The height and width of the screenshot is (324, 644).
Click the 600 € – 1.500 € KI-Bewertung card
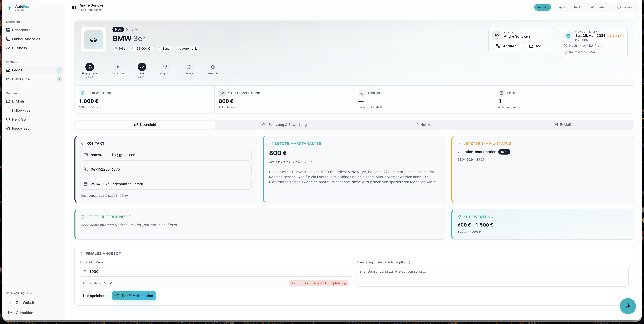click(543, 224)
